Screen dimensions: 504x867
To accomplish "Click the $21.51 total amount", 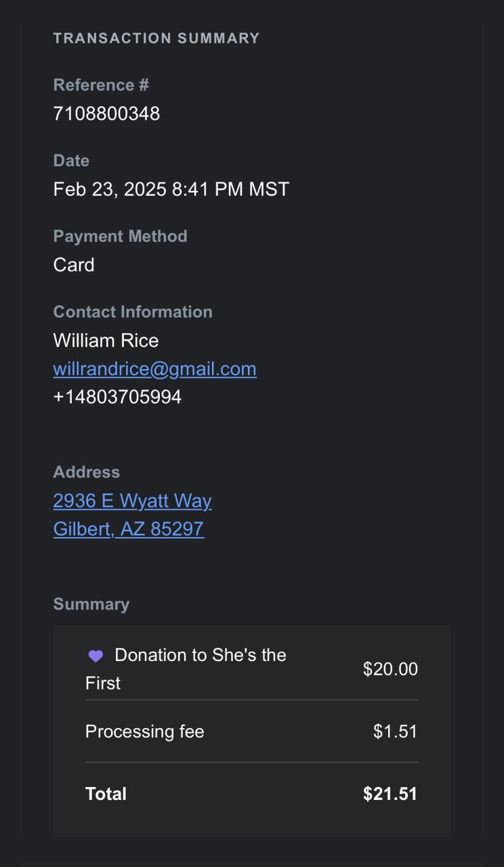I will point(390,794).
